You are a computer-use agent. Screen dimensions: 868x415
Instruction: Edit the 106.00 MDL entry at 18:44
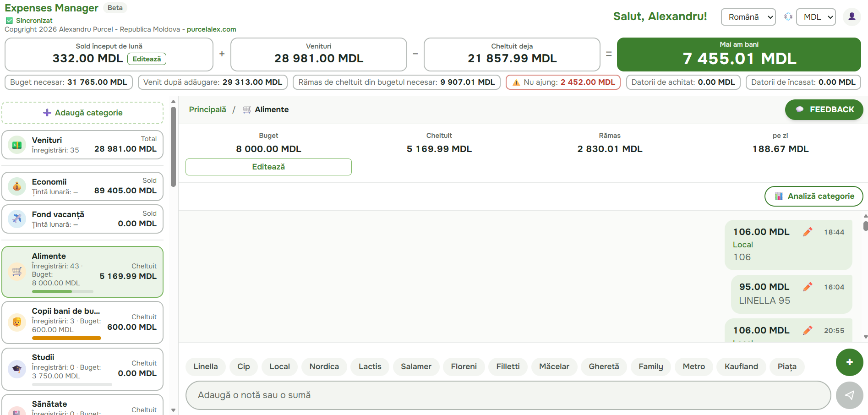[808, 232]
